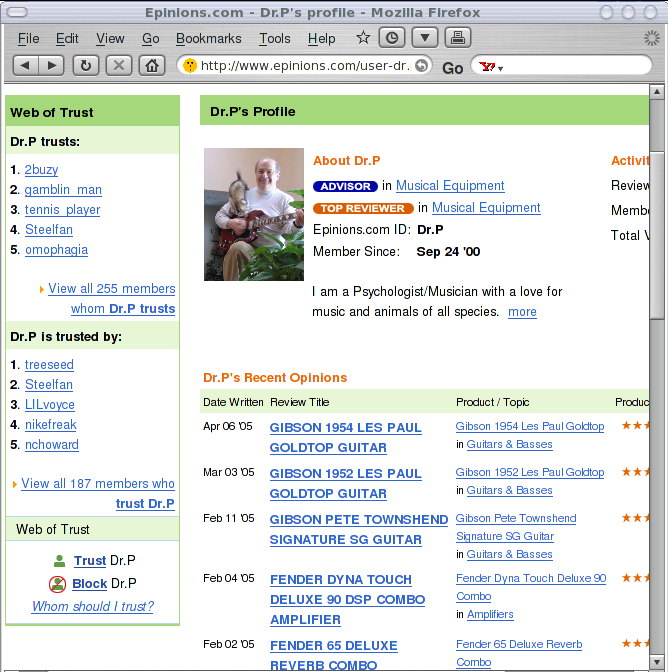668x672 pixels.
Task: Click the green Trust person icon
Action: click(x=59, y=561)
